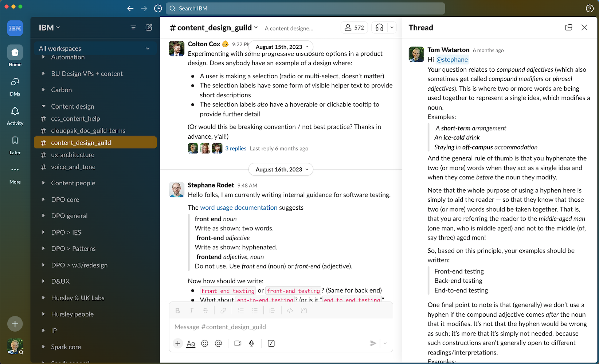Expand the DPO core section
599x364 pixels.
click(43, 199)
